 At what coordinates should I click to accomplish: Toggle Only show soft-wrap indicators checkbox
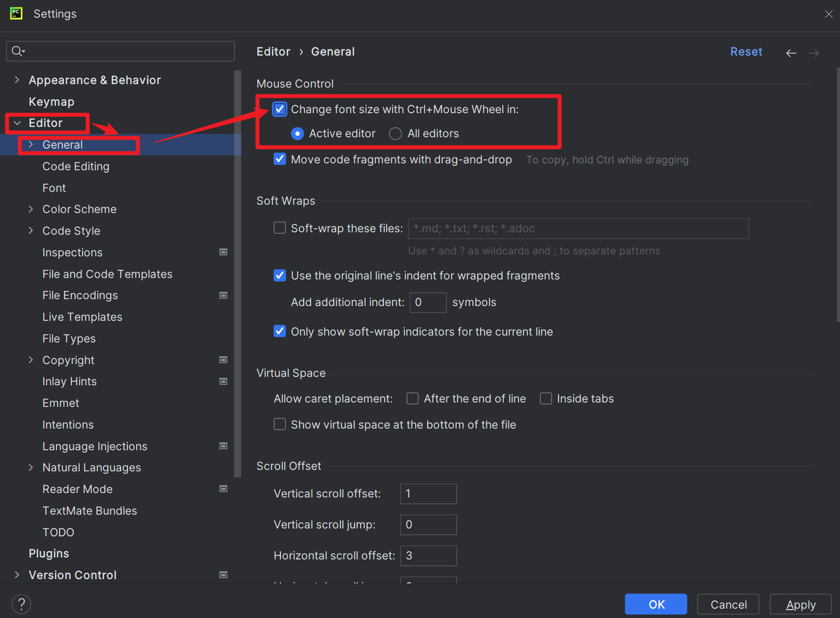280,331
